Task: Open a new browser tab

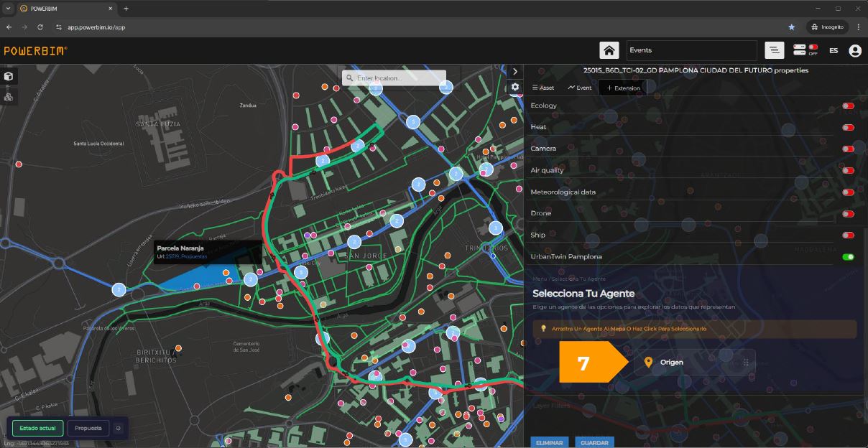Action: click(x=126, y=9)
